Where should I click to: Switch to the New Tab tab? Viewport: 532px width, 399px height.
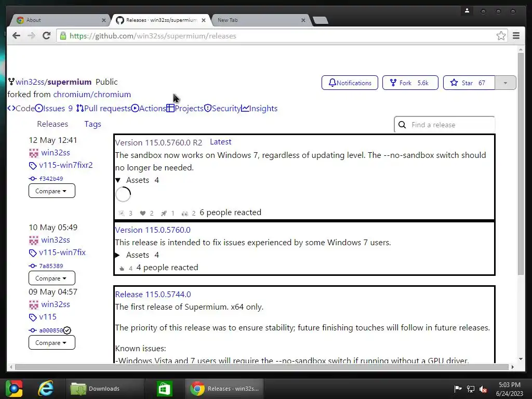(260, 20)
